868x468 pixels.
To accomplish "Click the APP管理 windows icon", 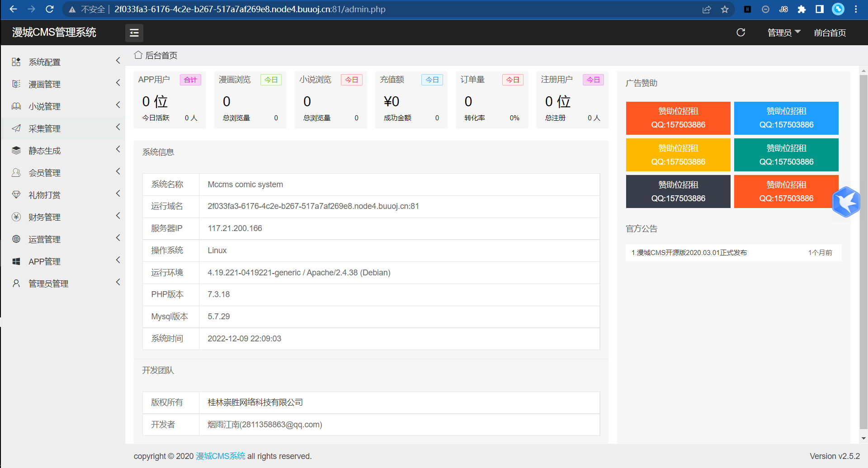I will pyautogui.click(x=16, y=261).
